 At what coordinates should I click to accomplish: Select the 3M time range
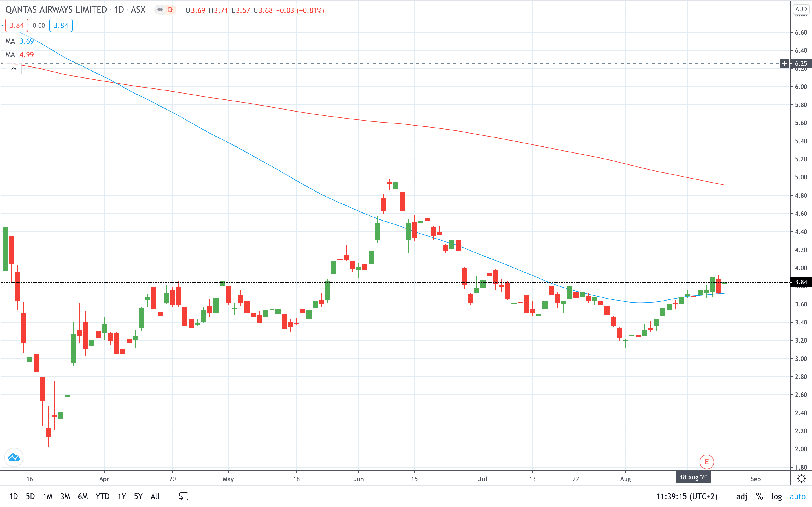[65, 496]
